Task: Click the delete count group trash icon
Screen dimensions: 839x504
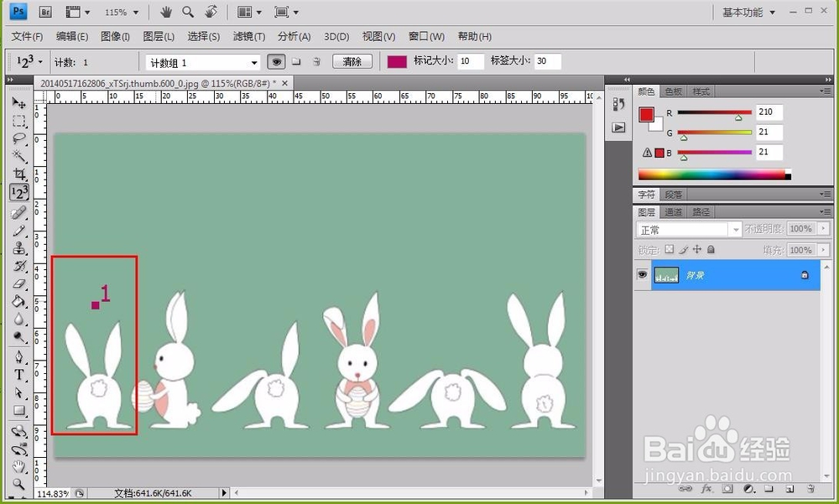Action: tap(317, 61)
